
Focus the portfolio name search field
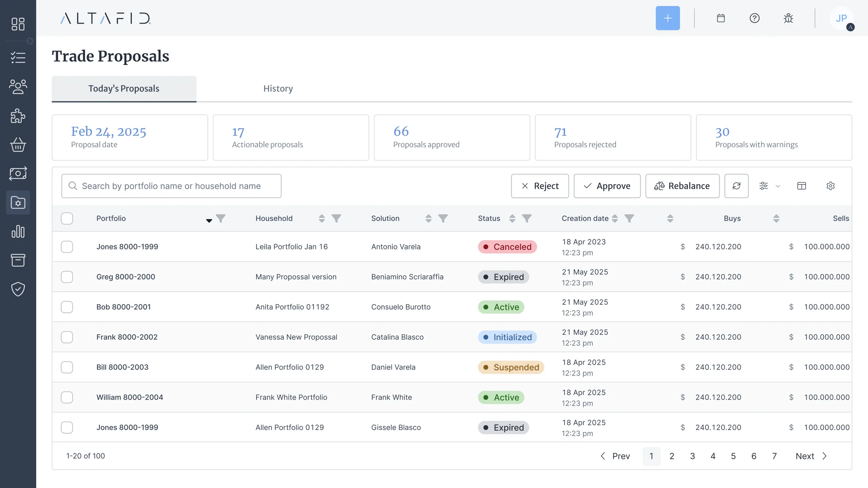[x=171, y=186]
